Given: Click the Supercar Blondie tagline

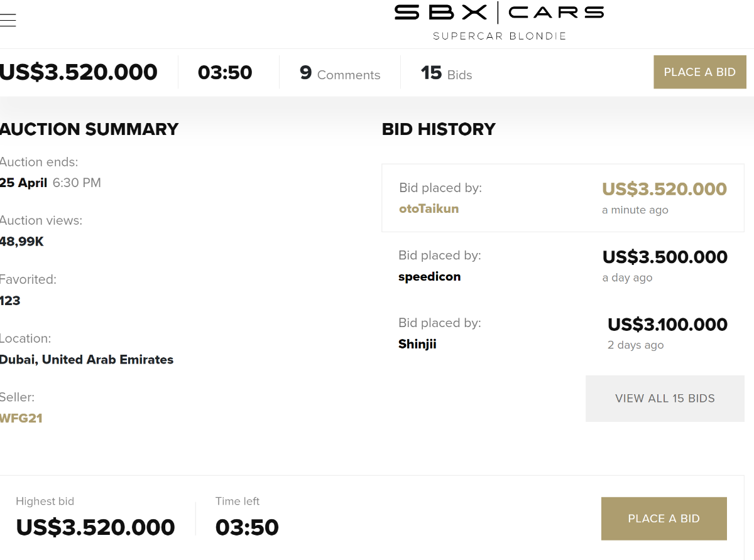Looking at the screenshot, I should 499,36.
